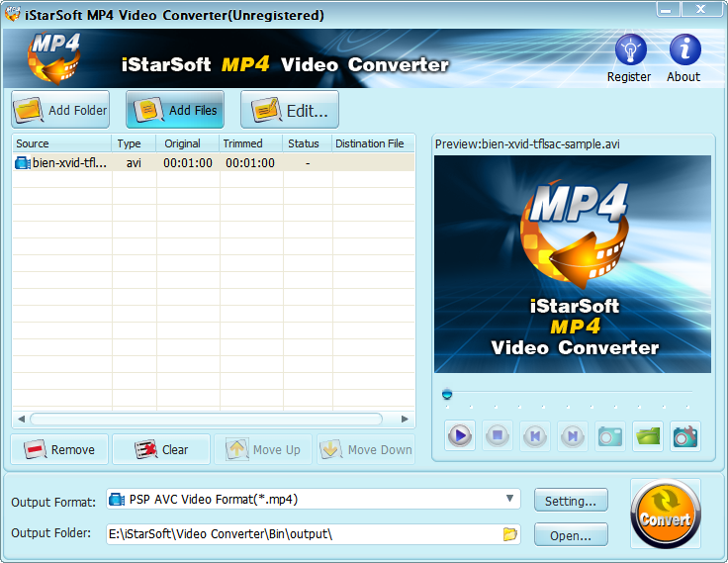Clear the file list
The height and width of the screenshot is (563, 728).
(x=161, y=449)
